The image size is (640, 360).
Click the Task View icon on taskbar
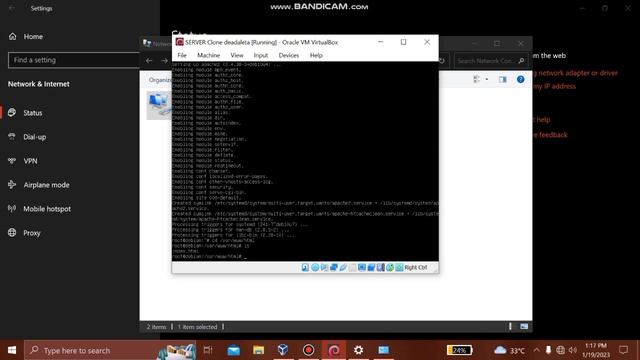point(208,350)
